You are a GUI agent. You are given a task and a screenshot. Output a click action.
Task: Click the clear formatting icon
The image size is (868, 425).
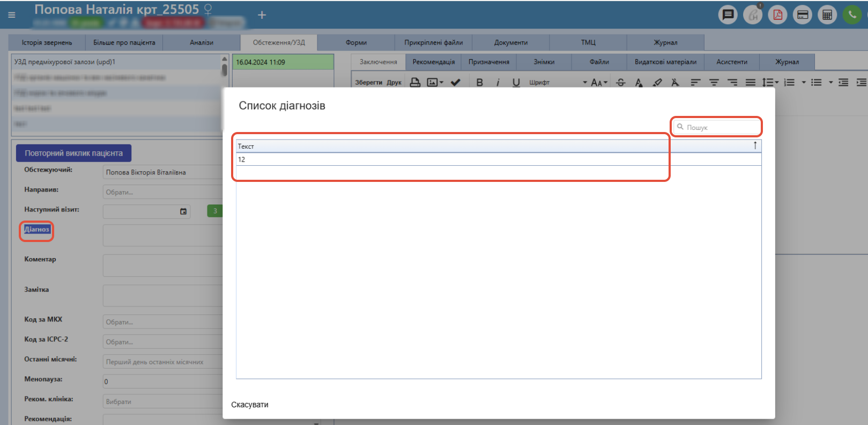pos(675,82)
